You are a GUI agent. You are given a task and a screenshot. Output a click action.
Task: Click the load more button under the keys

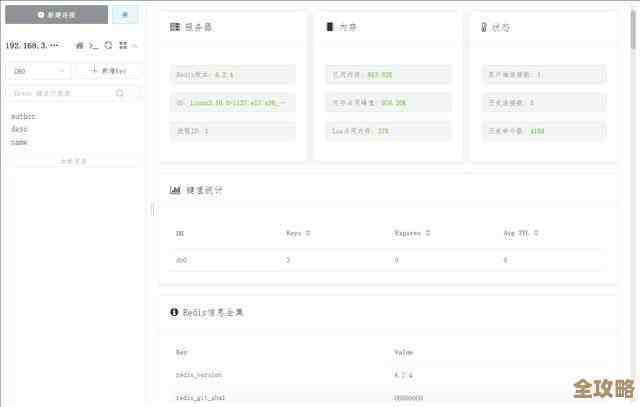click(74, 161)
